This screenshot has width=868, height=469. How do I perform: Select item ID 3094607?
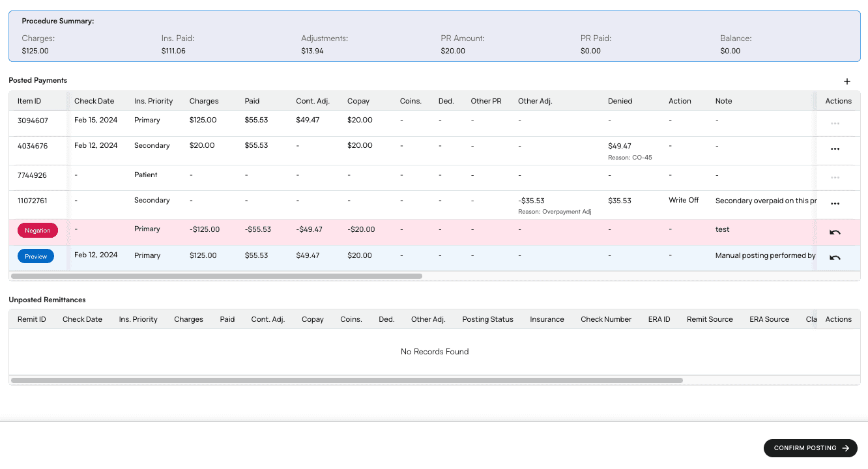coord(33,121)
